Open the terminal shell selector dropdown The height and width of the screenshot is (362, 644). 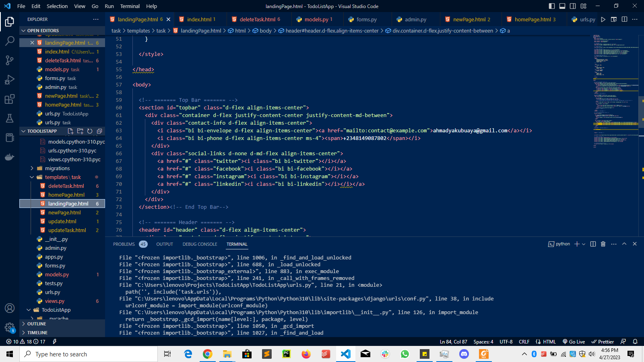coord(582,244)
